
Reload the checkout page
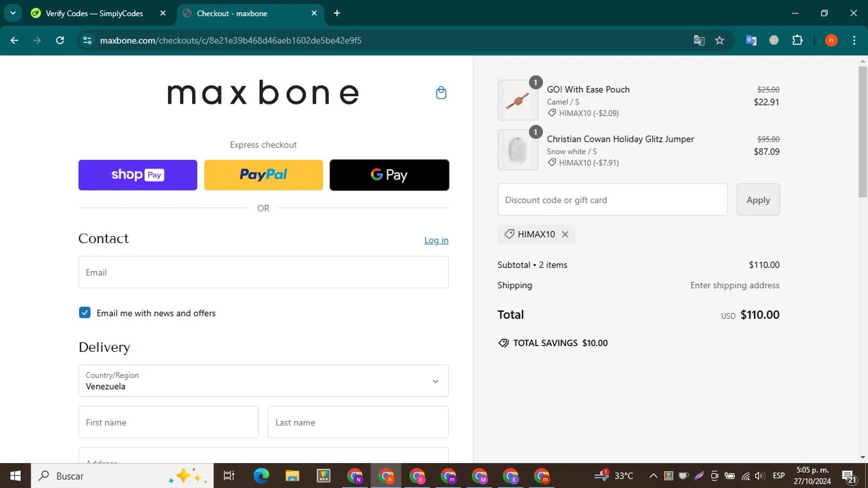(x=60, y=41)
